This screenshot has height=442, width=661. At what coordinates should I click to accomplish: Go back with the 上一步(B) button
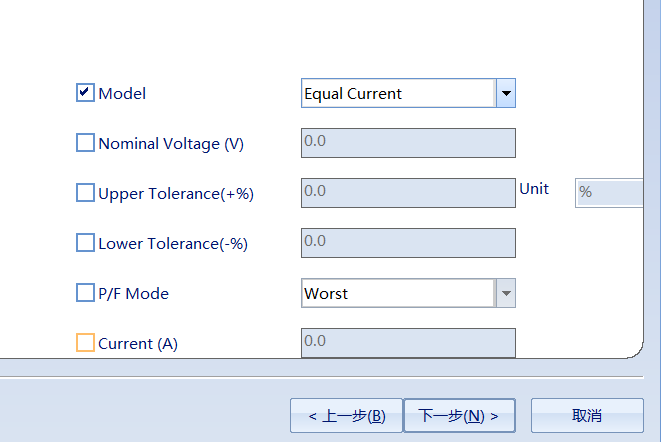[x=346, y=415]
